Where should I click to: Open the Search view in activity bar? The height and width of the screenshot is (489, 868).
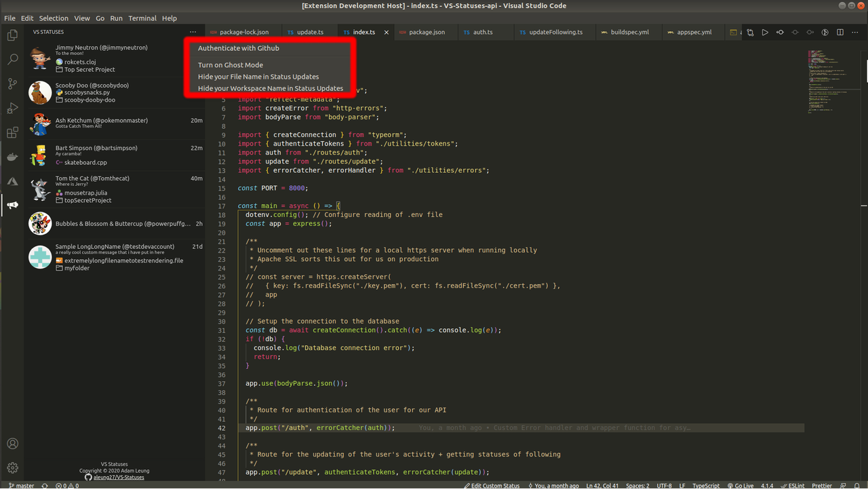coord(12,60)
